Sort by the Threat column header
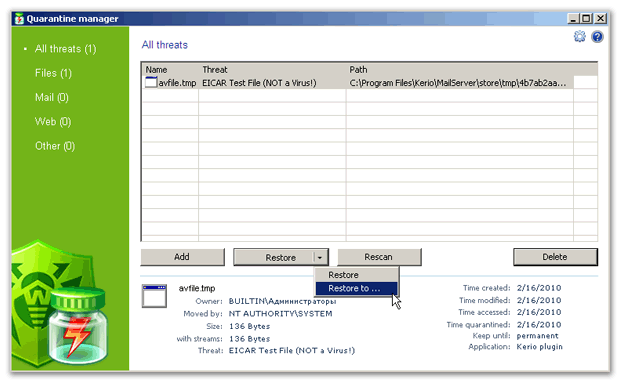 click(x=272, y=70)
